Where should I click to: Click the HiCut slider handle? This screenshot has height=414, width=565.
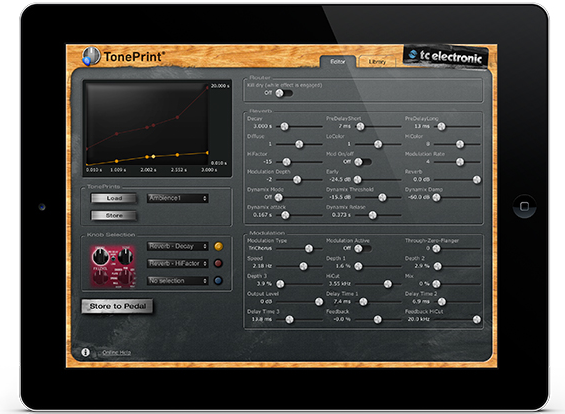click(388, 284)
